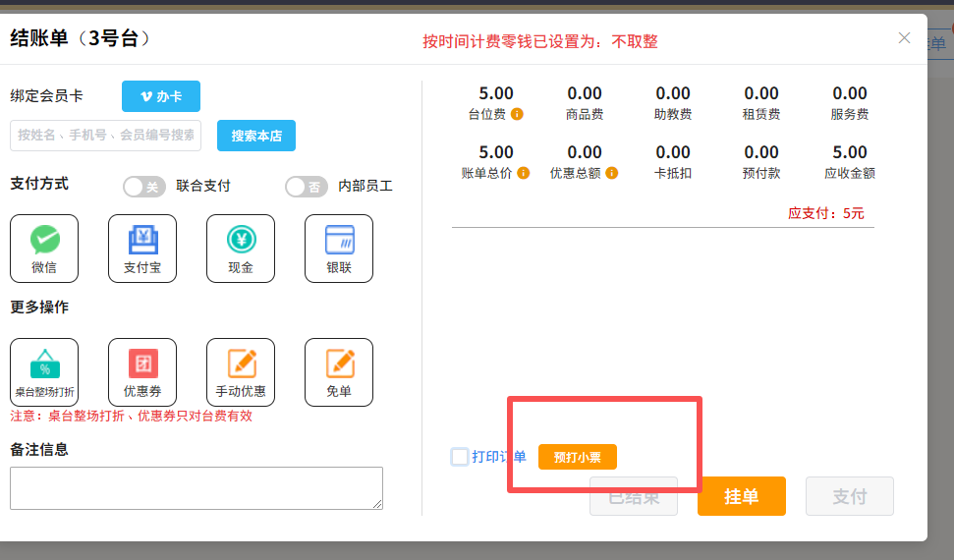Click the 助教费 label
This screenshot has height=560, width=954.
(x=673, y=114)
